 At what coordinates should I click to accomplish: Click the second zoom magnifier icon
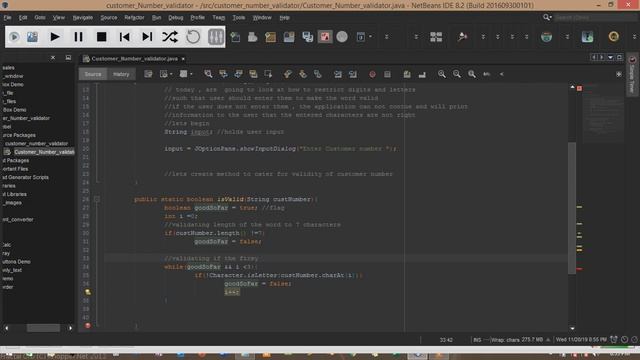pyautogui.click(x=457, y=74)
